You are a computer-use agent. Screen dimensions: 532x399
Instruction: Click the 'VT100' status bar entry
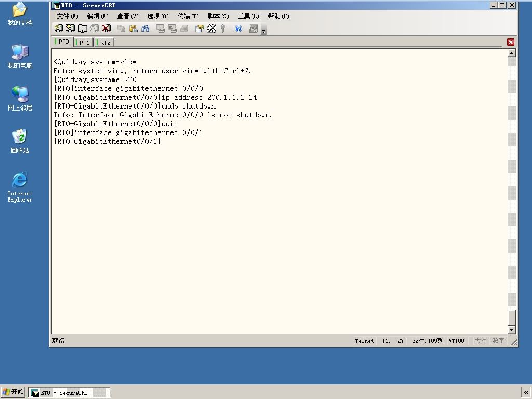tap(456, 341)
